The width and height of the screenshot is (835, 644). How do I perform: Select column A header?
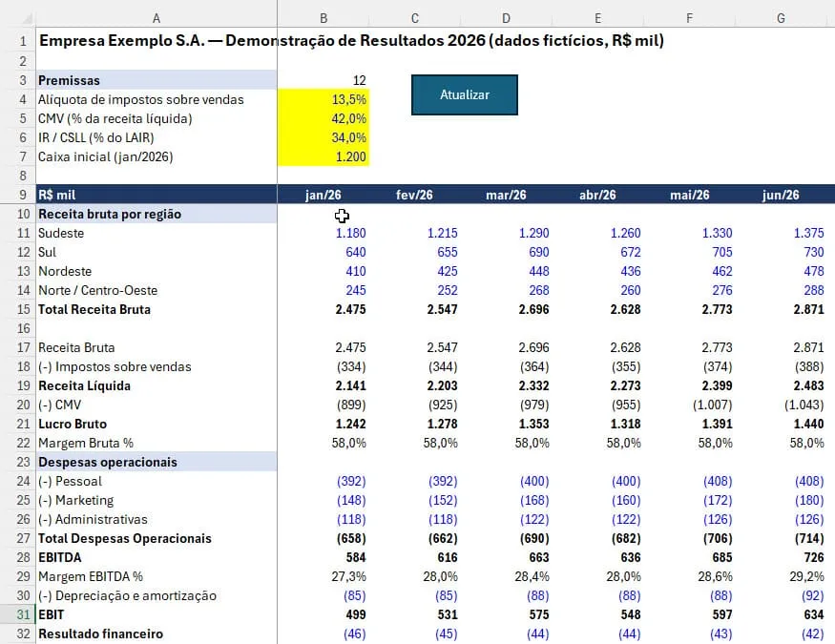pyautogui.click(x=157, y=19)
